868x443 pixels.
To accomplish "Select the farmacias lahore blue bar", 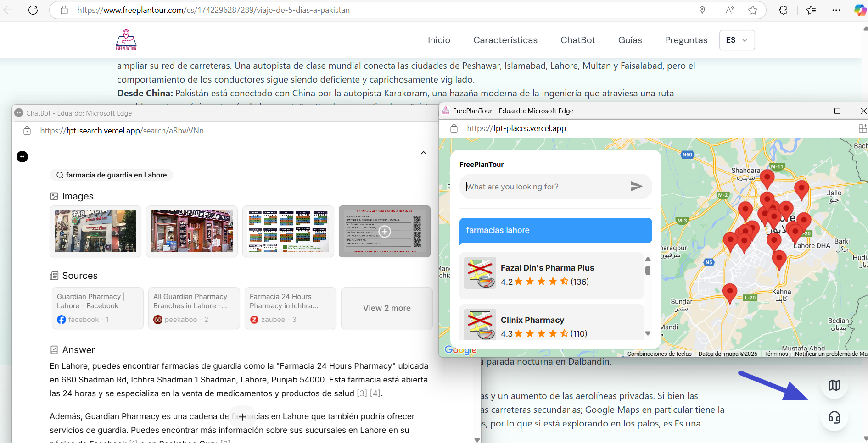I will pyautogui.click(x=555, y=230).
